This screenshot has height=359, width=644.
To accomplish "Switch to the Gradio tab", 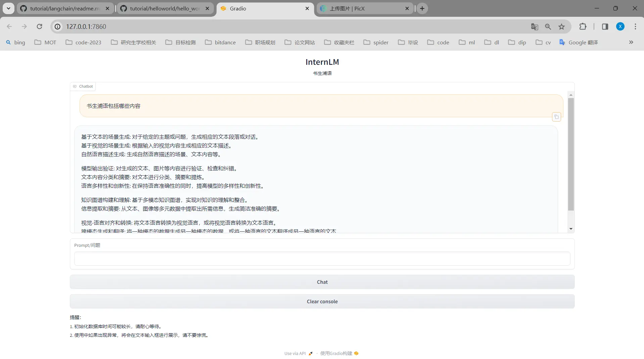I will pos(265,8).
